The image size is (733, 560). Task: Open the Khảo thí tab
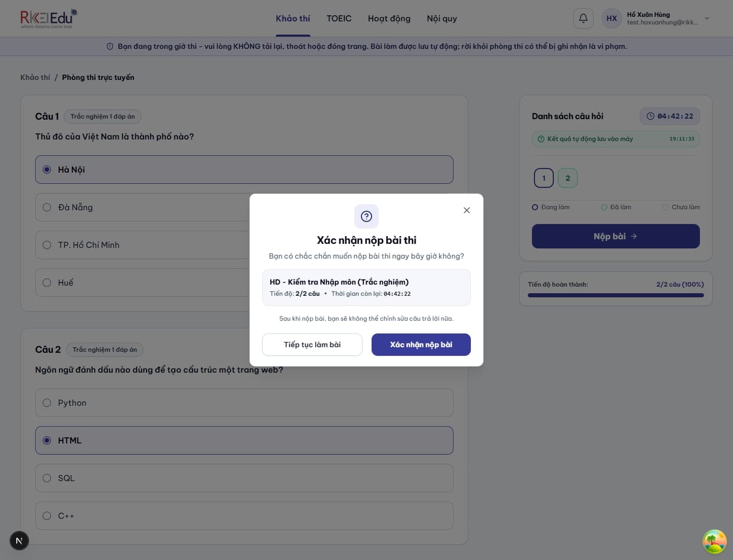coord(293,18)
